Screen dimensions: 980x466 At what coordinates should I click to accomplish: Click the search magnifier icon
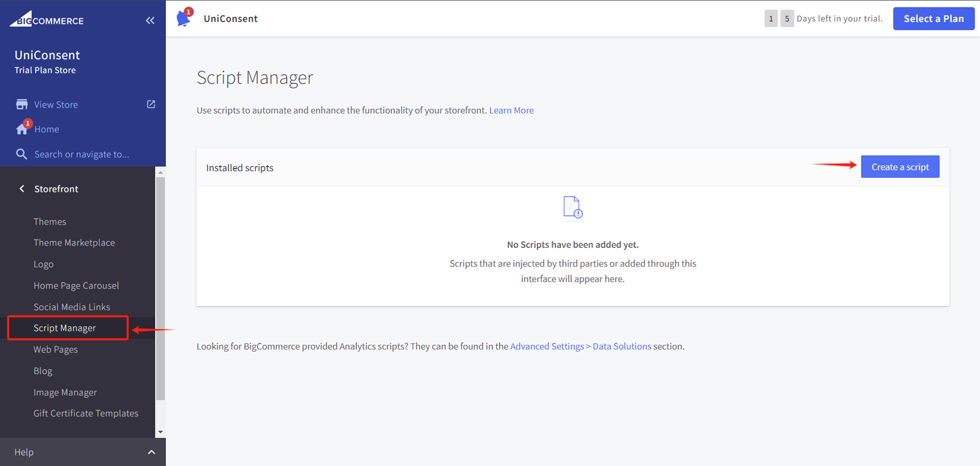click(21, 154)
